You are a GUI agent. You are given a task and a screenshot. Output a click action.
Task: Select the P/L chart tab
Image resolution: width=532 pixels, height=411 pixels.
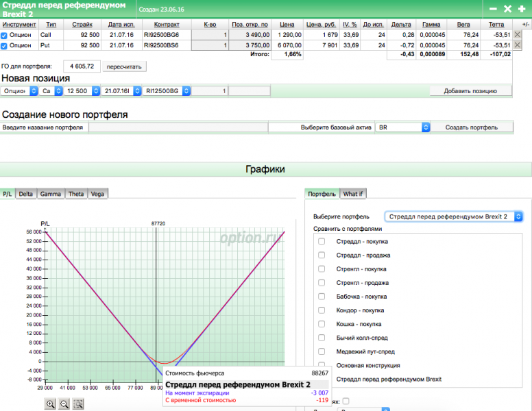(x=7, y=194)
